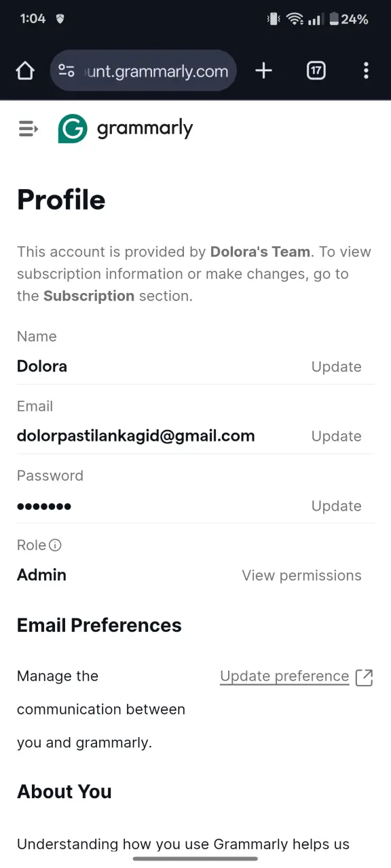Go to browser home page icon
This screenshot has width=391, height=868.
[x=25, y=71]
